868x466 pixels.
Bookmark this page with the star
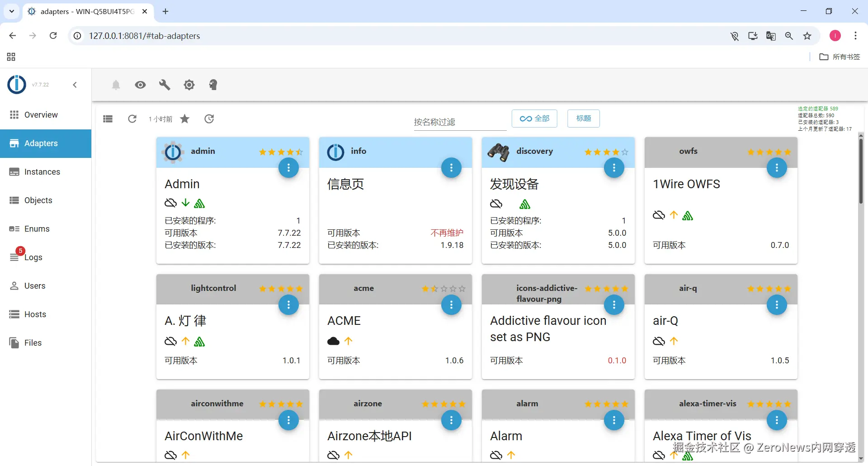807,36
